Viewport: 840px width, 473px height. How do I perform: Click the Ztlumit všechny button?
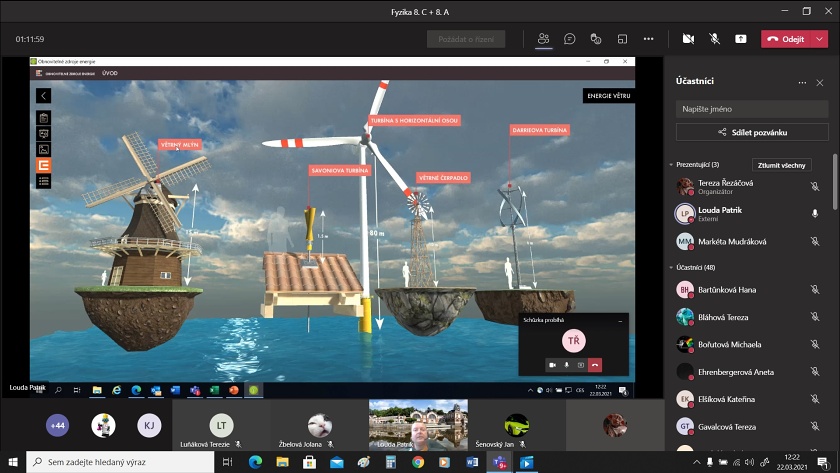[x=781, y=164]
